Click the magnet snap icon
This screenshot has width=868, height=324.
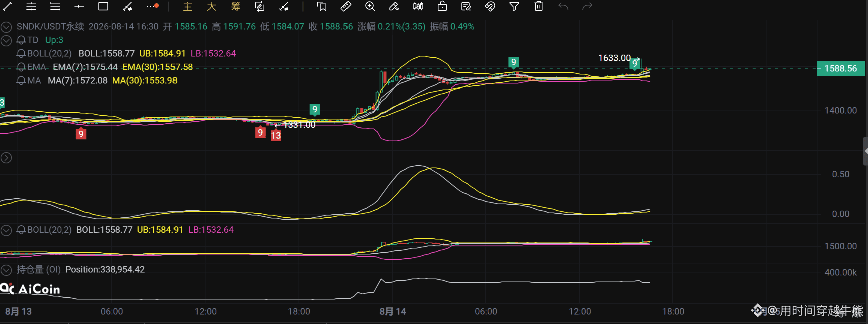click(x=490, y=6)
